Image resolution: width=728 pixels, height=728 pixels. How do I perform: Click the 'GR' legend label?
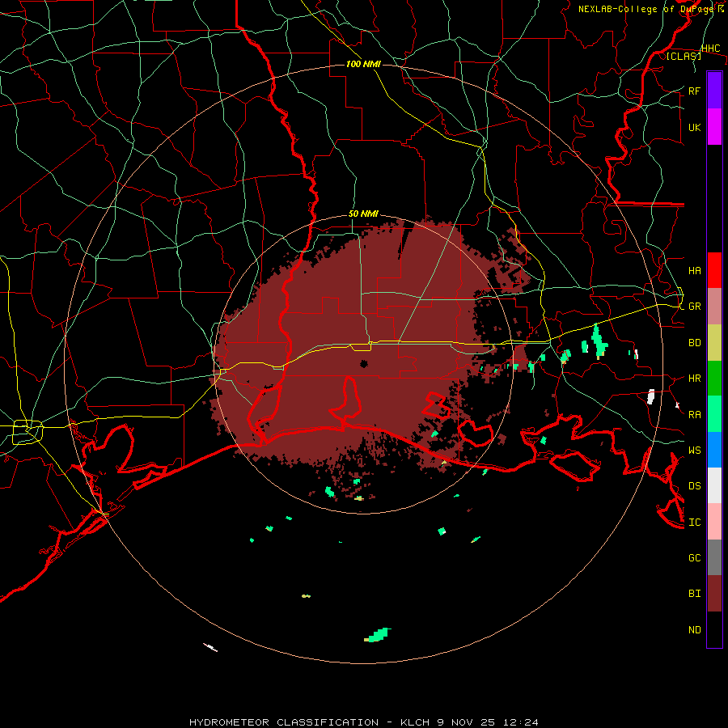[694, 307]
